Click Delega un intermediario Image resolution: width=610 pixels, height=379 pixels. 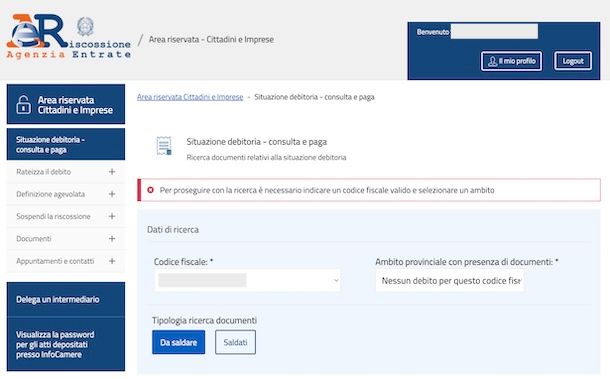click(x=66, y=299)
